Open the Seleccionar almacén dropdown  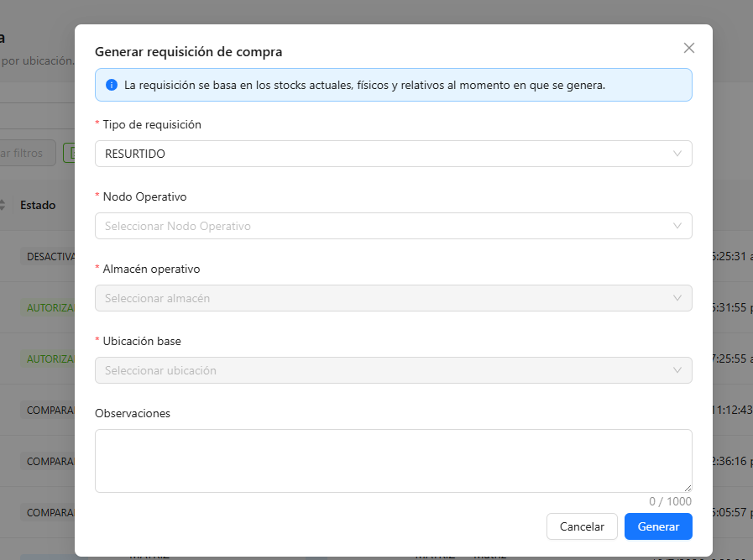point(394,298)
